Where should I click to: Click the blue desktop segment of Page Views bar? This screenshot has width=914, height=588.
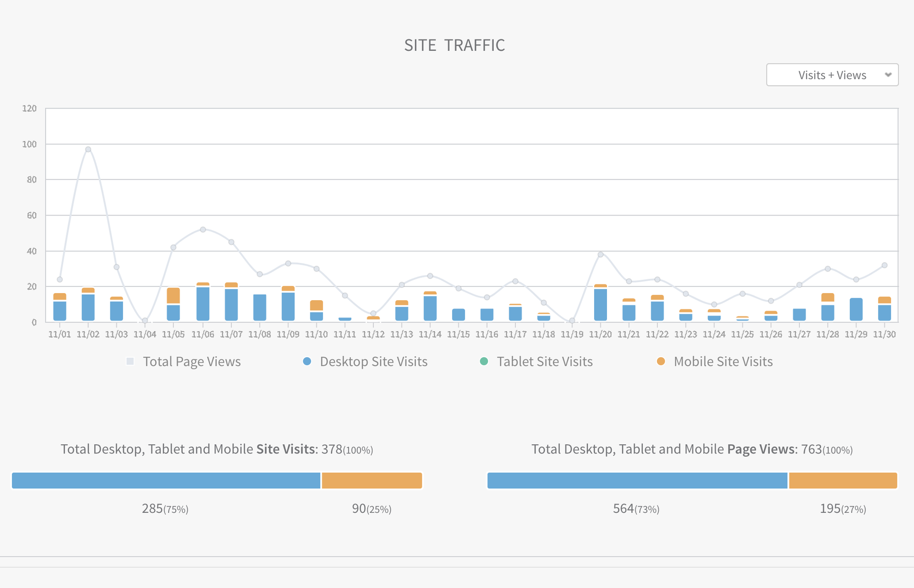click(637, 480)
